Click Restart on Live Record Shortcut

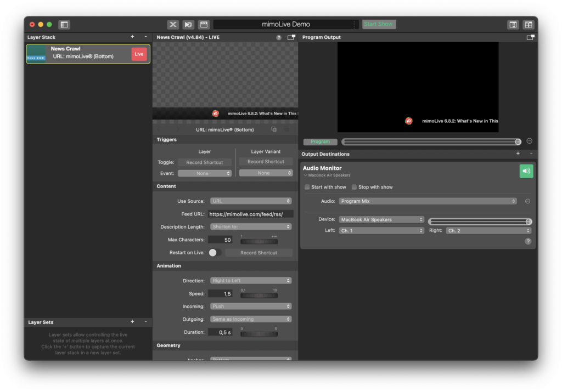258,253
